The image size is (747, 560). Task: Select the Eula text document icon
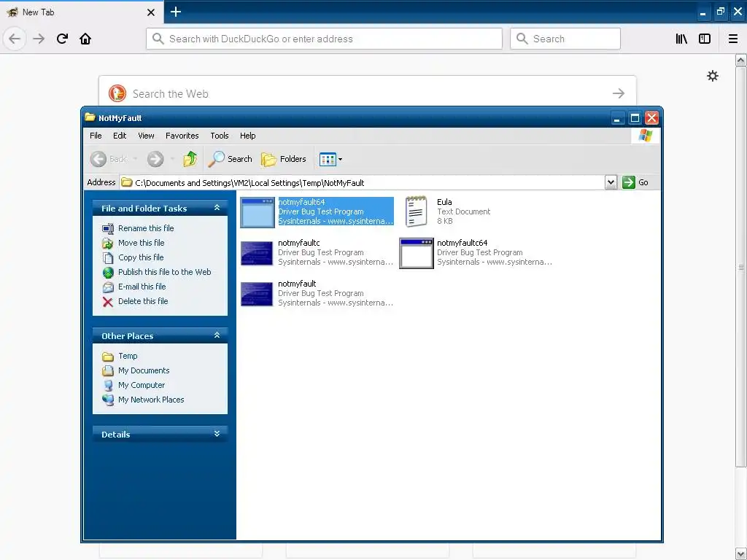coord(416,211)
